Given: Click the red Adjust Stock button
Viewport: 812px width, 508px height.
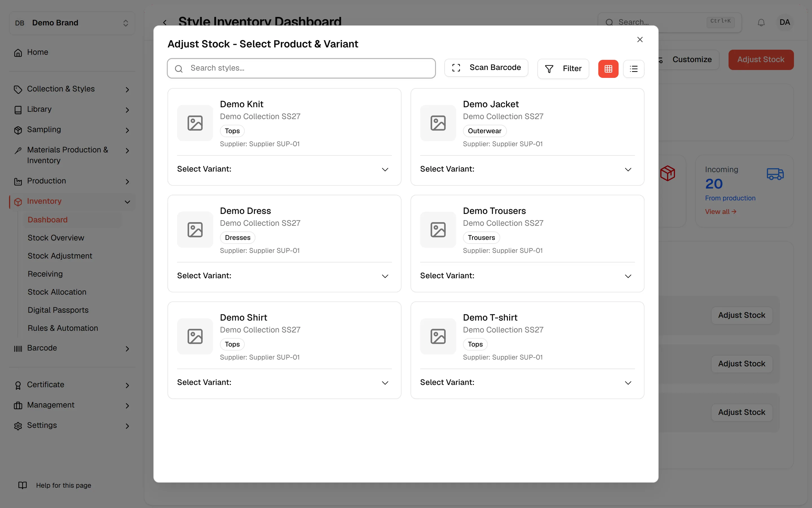Looking at the screenshot, I should [x=761, y=60].
